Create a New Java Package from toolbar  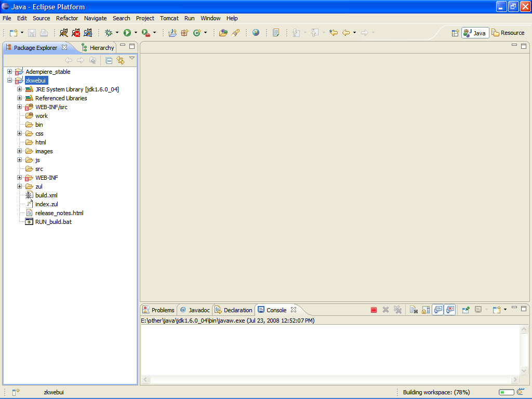pyautogui.click(x=184, y=33)
